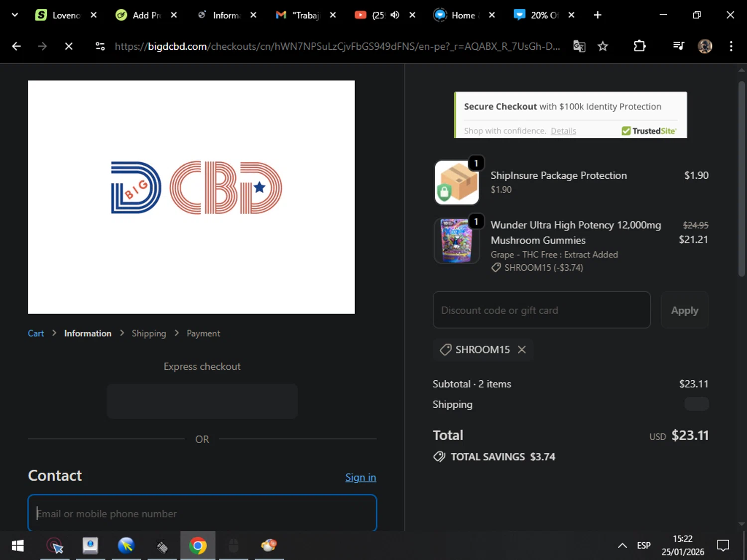Click the Shipping breadcrumb step
Image resolution: width=747 pixels, height=560 pixels.
pos(149,333)
